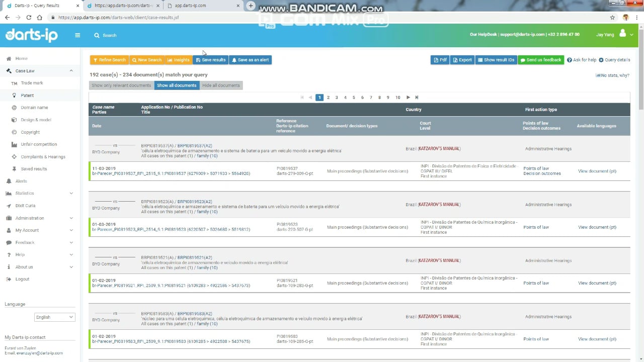Screen dimensions: 644x362
Task: Click the family (10) link for BRPI0819583
Action: 207,324
